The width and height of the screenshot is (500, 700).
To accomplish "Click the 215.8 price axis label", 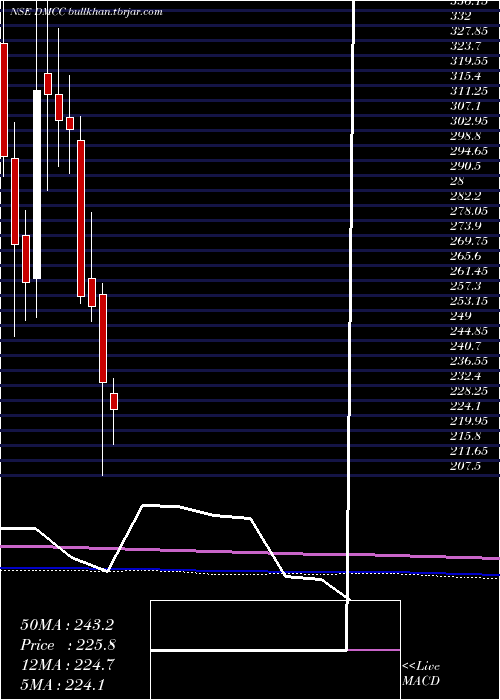I will tap(465, 436).
